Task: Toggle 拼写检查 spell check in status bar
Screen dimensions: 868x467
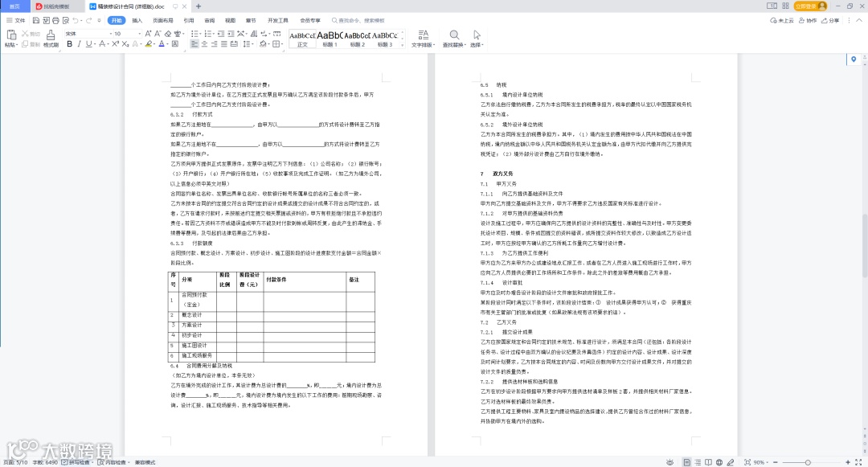Action: [x=76, y=462]
